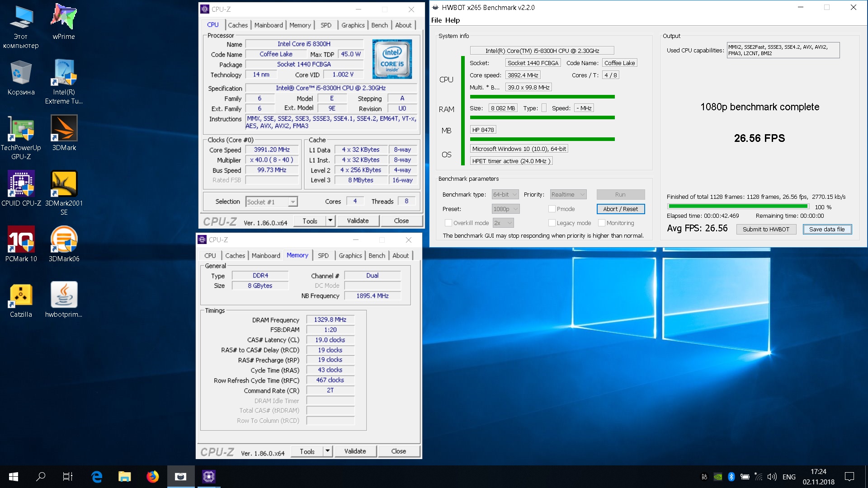Open File Explorer from taskbar
The image size is (868, 488).
[x=124, y=477]
